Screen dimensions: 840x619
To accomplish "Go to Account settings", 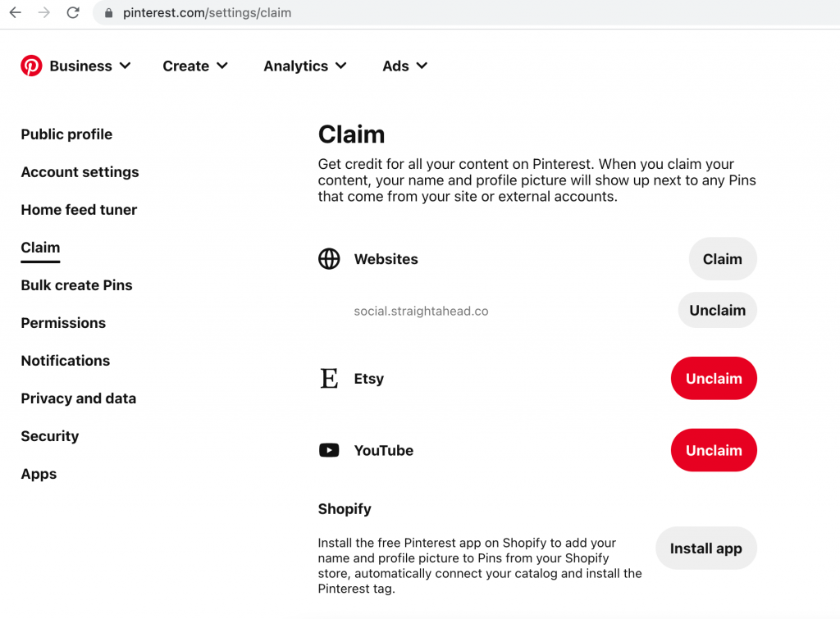I will click(80, 172).
